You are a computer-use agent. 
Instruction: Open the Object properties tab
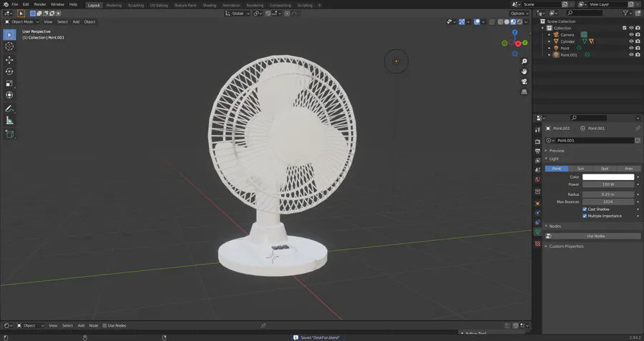pyautogui.click(x=537, y=204)
